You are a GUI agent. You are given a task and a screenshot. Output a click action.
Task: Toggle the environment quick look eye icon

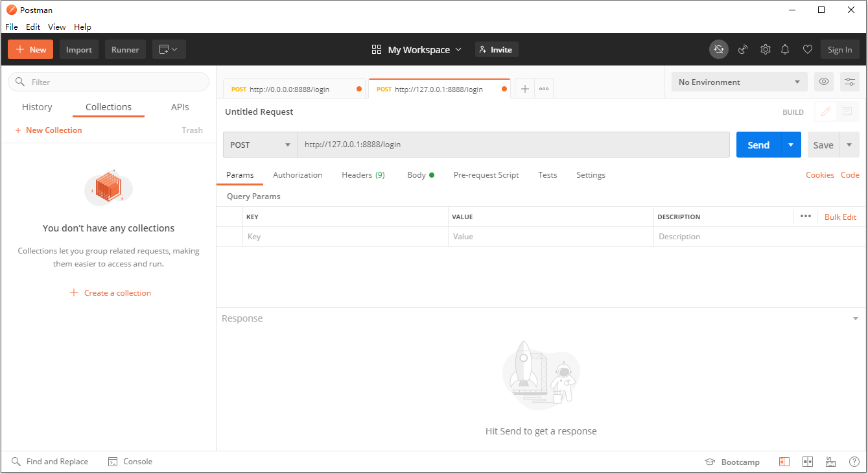824,82
